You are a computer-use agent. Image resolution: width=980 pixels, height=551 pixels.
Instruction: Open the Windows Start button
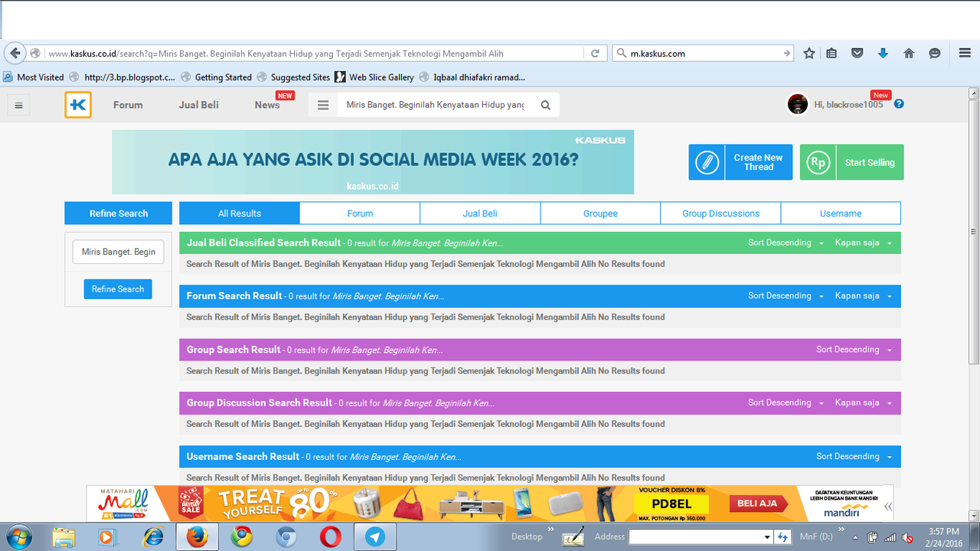coord(18,536)
